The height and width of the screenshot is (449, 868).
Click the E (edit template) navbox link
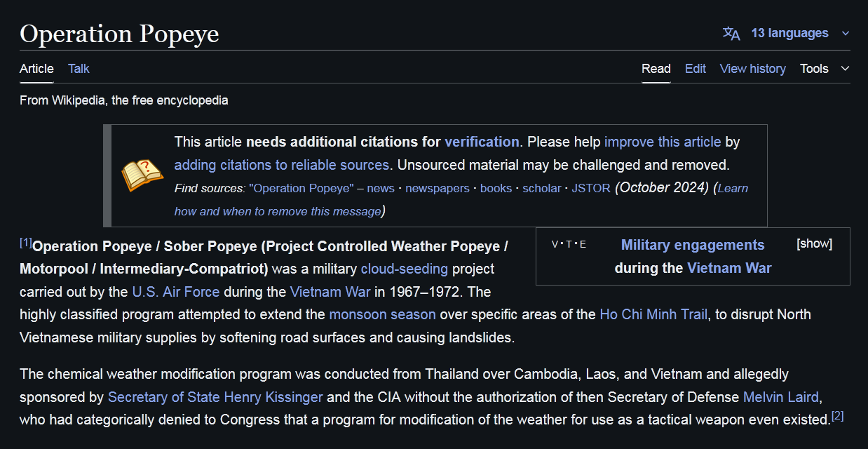coord(583,245)
